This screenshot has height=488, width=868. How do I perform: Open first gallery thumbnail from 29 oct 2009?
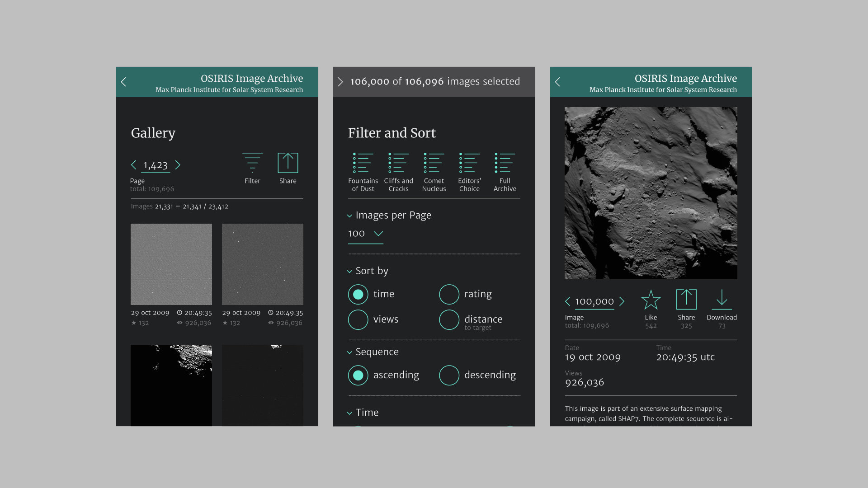(x=171, y=264)
